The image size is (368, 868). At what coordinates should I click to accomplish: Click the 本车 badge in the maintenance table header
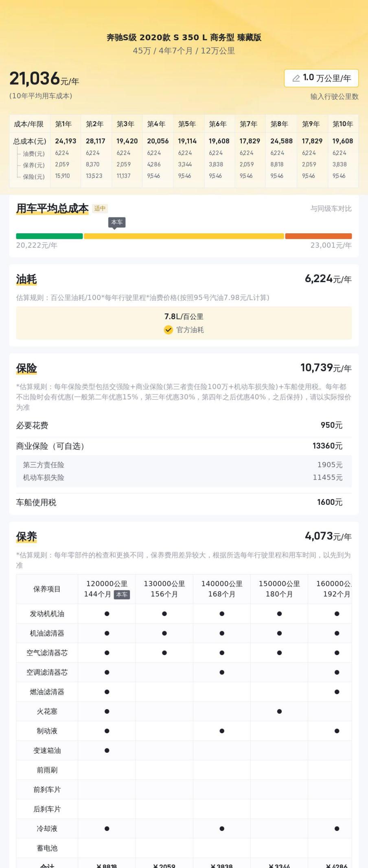[x=122, y=594]
